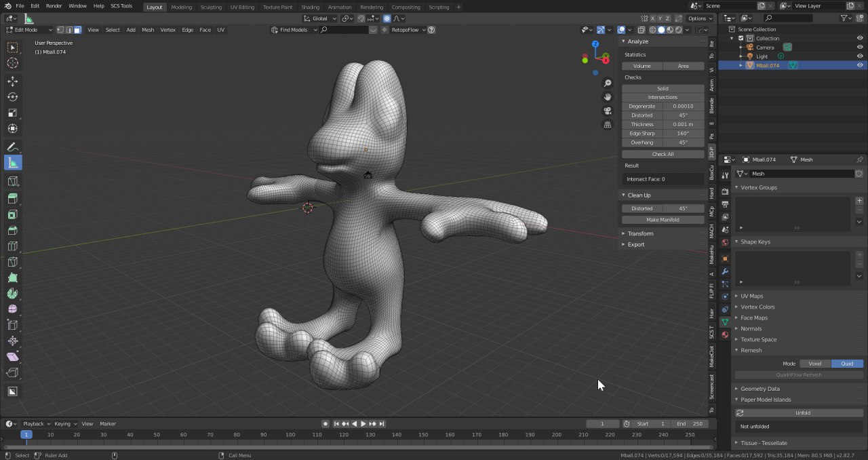
Task: Click frame 100 on the timeline
Action: point(290,434)
